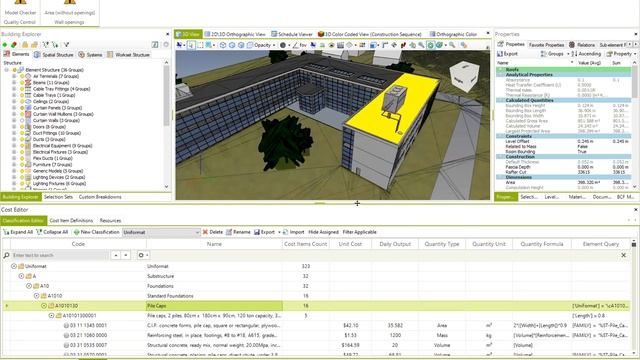Click the black sphere shading icon
This screenshot has width=640, height=360.
282,45
